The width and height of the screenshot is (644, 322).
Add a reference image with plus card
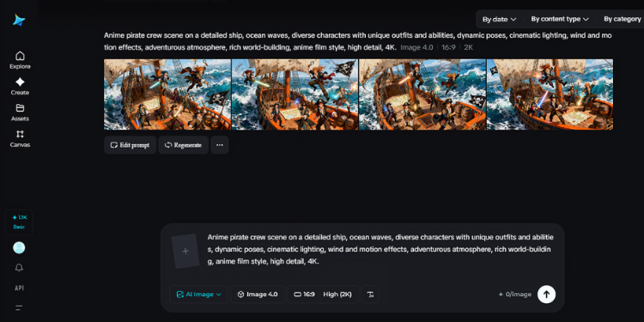[x=185, y=251]
